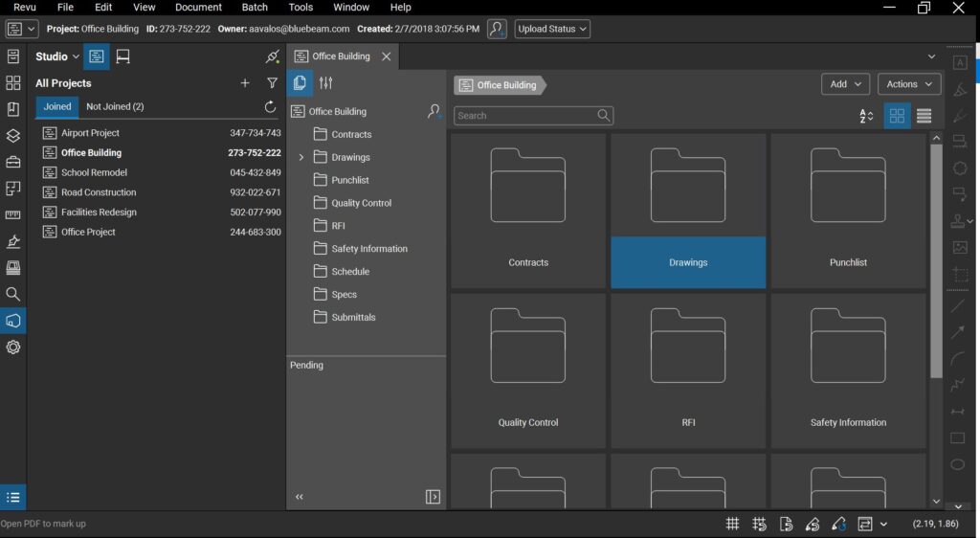Toggle reuse markups status bar icon
Image resolution: width=980 pixels, height=538 pixels.
click(x=838, y=525)
